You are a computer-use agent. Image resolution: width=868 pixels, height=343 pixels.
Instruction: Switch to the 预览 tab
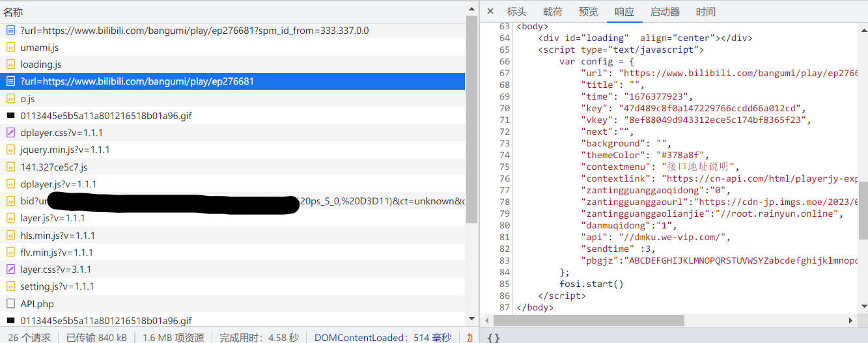point(588,12)
